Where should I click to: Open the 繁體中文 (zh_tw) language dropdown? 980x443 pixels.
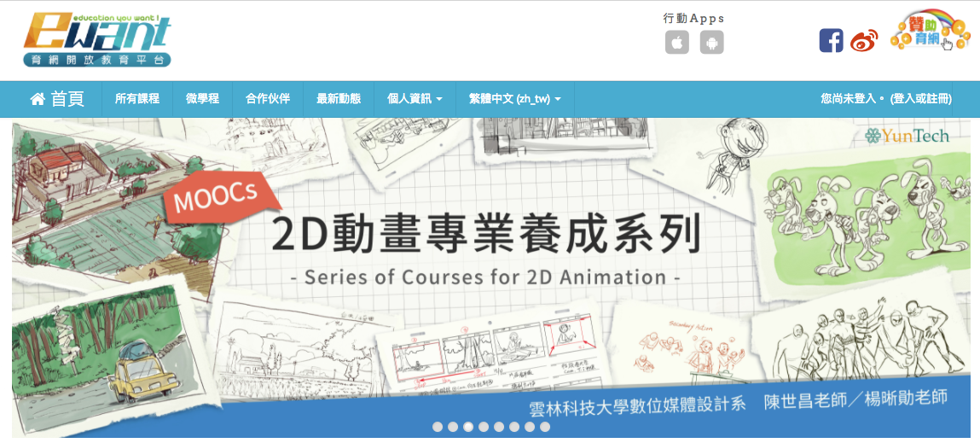(514, 99)
